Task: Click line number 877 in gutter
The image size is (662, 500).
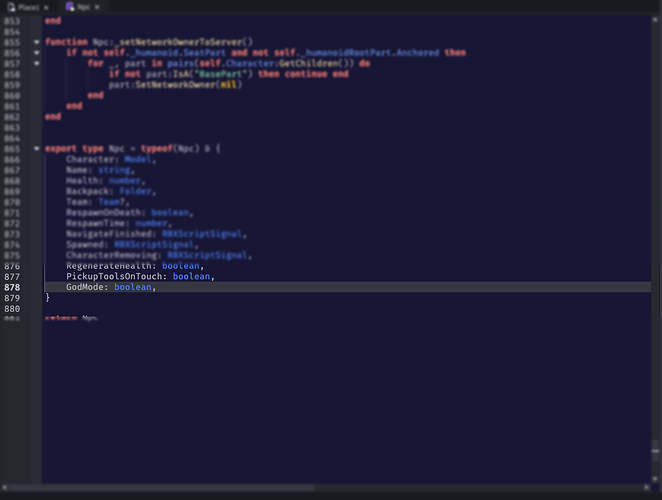Action: [x=12, y=277]
